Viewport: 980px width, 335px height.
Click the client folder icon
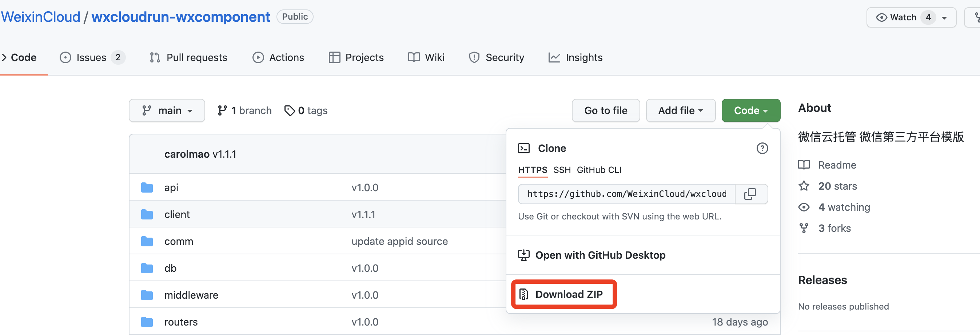pyautogui.click(x=147, y=215)
